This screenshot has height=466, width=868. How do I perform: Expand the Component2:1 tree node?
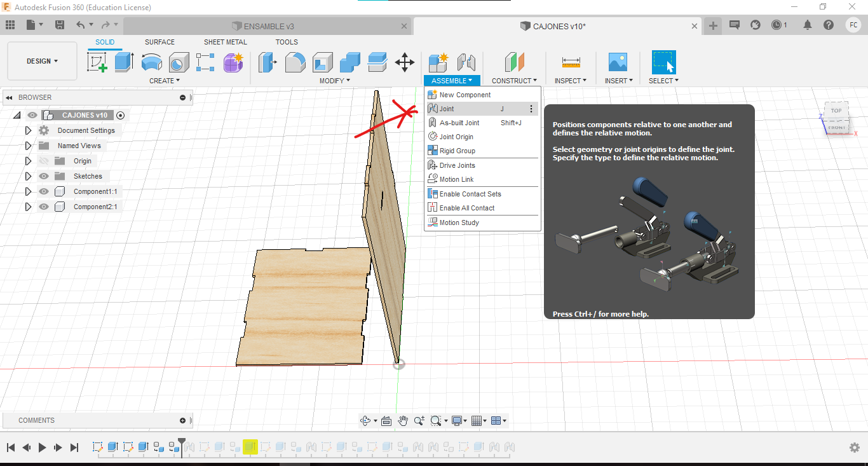[x=28, y=207]
